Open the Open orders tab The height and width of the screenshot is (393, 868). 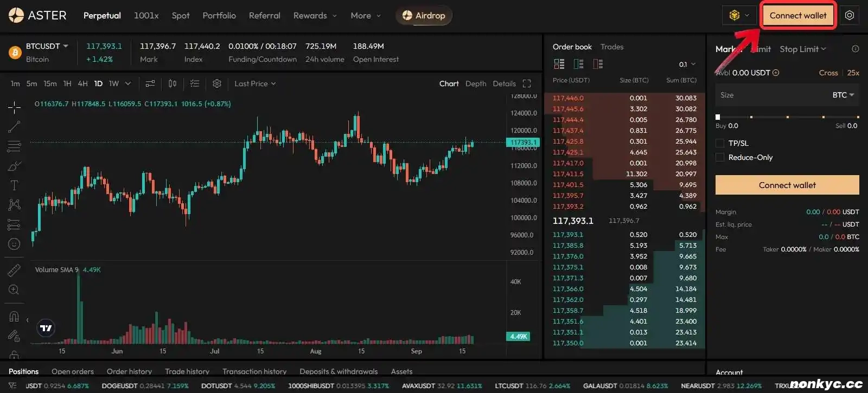[73, 371]
